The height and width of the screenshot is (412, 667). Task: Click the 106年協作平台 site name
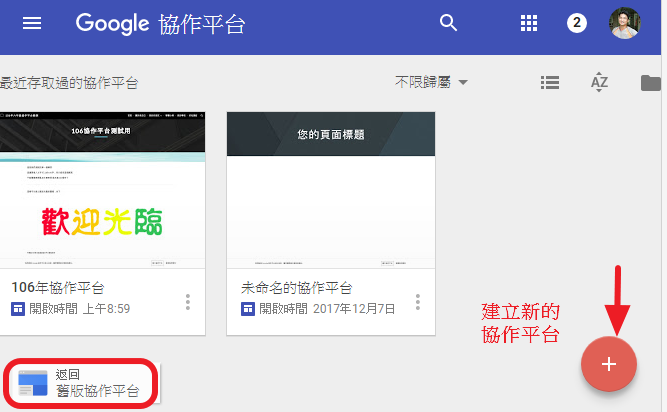coord(56,288)
